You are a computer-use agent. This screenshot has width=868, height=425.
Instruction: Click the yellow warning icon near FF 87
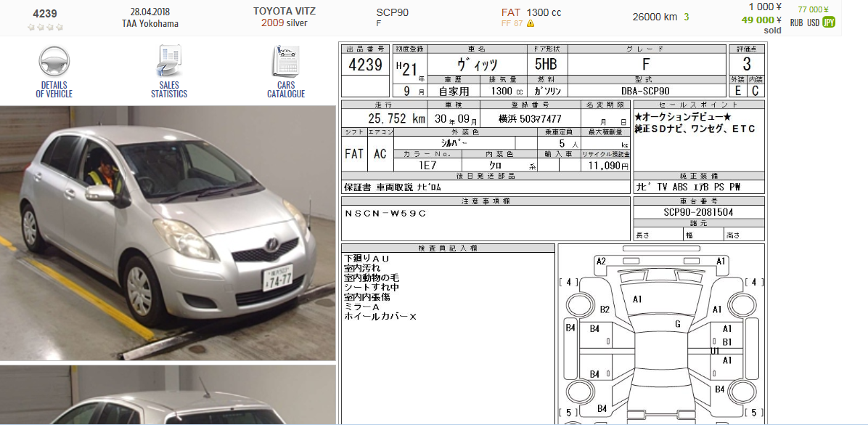(531, 24)
